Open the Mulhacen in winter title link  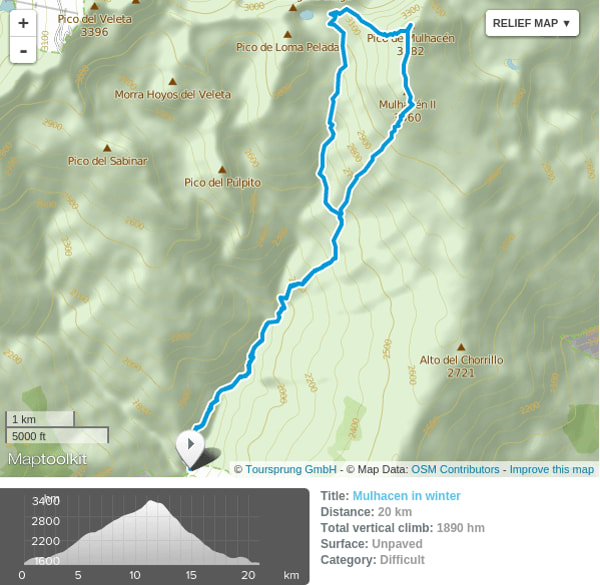406,496
